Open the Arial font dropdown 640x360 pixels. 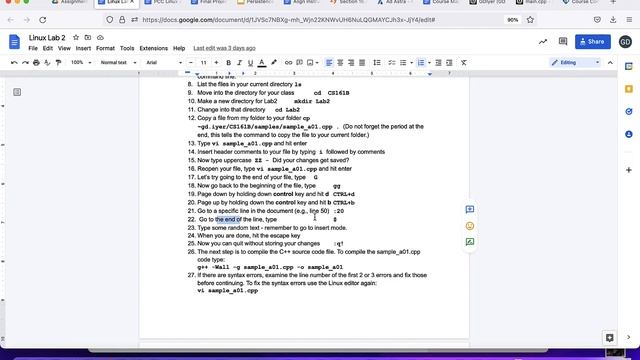(164, 62)
